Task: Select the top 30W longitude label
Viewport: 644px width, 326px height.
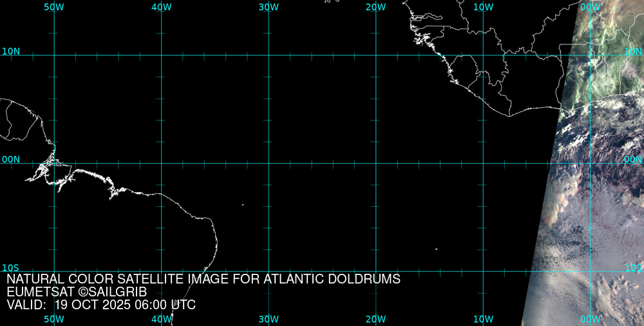Action: pyautogui.click(x=269, y=7)
